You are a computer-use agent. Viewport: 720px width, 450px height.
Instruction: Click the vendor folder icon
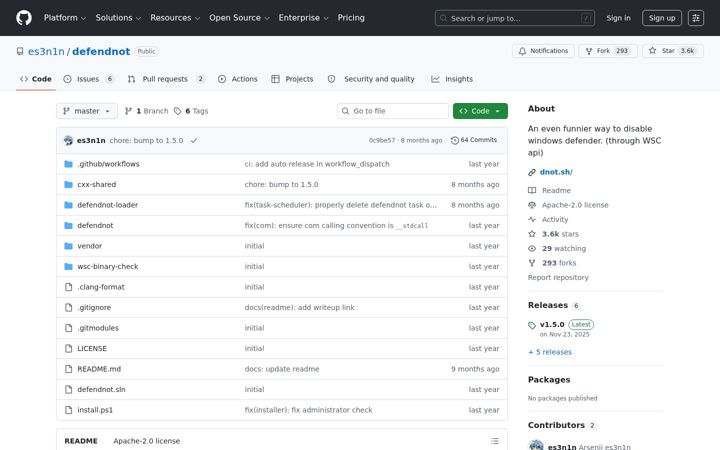(68, 246)
